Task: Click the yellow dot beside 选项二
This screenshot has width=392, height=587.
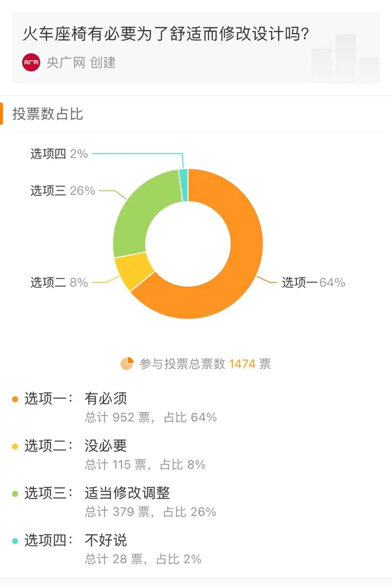Action: pyautogui.click(x=15, y=446)
